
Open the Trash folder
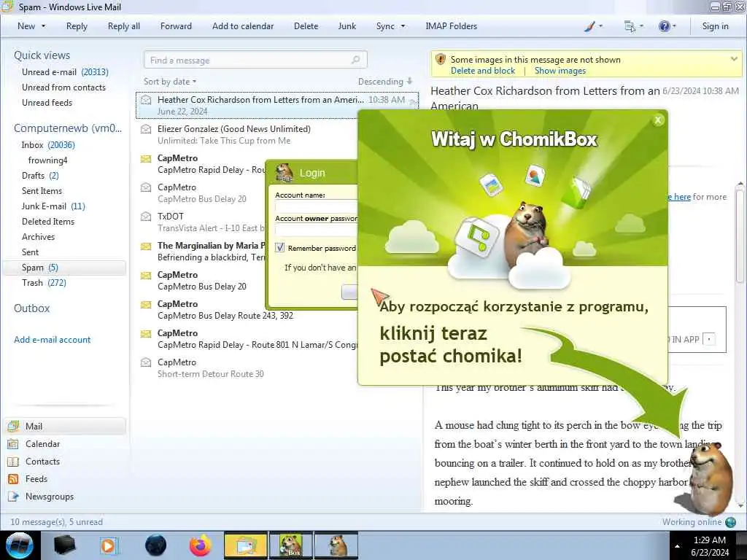coord(44,283)
